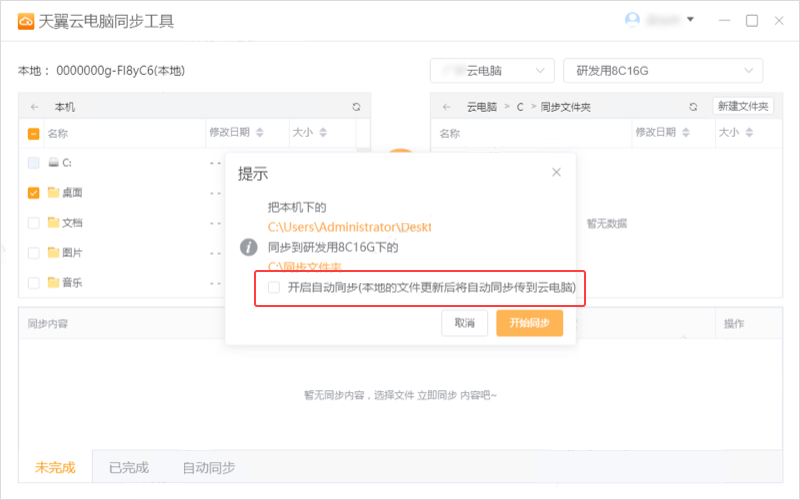Click the 名称 header in cloud list
800x500 pixels.
pos(449,134)
